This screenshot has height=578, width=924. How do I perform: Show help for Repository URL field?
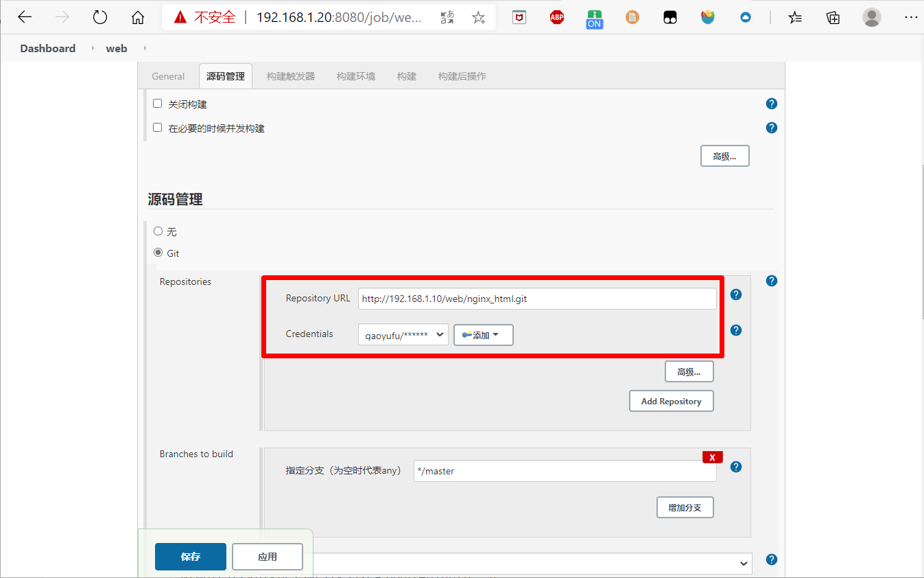736,294
